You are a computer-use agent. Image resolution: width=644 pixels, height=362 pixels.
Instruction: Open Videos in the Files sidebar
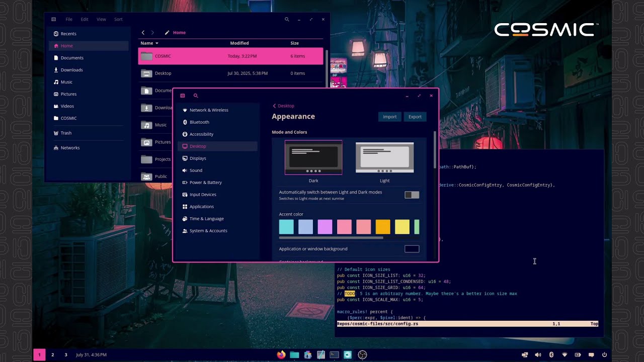coord(89,106)
